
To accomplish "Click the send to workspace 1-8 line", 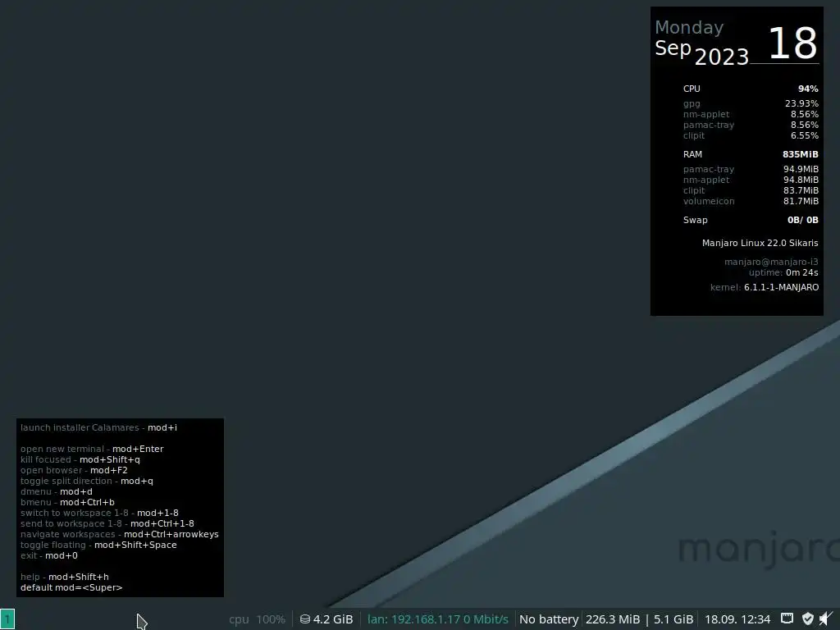I will point(107,524).
